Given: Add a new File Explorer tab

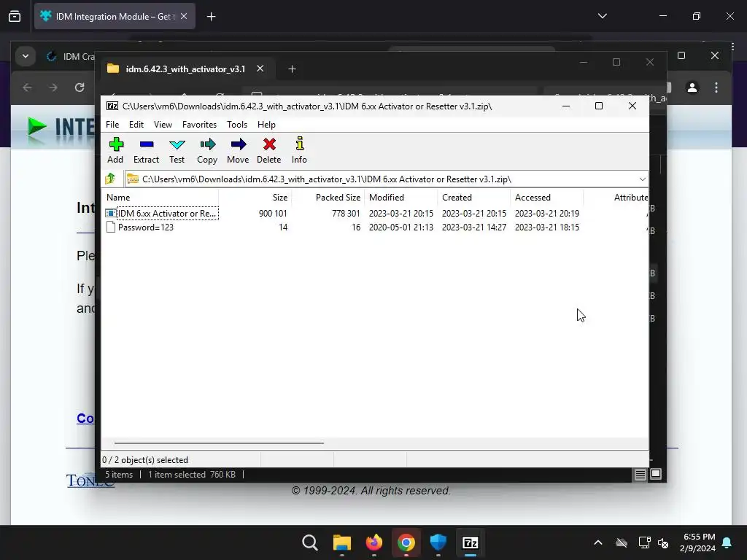Looking at the screenshot, I should (x=292, y=69).
